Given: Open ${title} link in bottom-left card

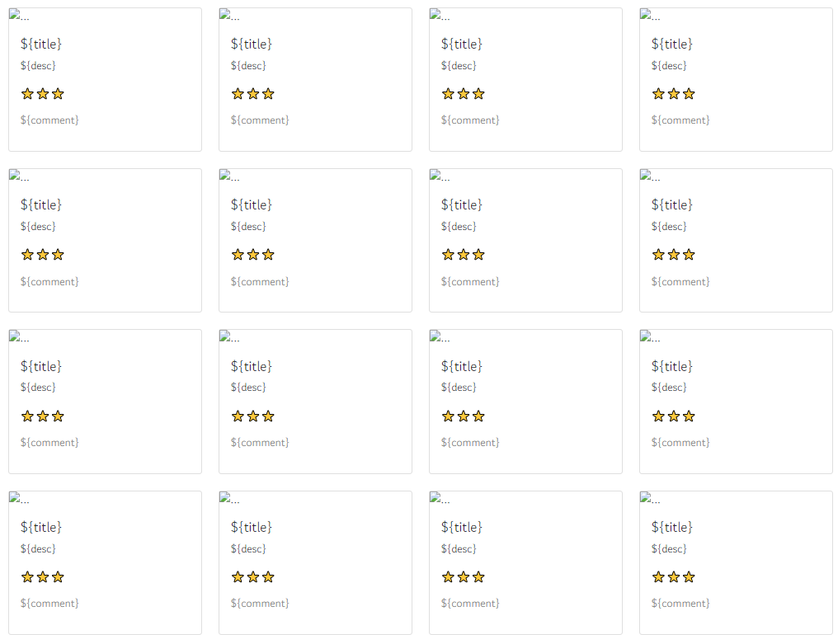Looking at the screenshot, I should 41,527.
